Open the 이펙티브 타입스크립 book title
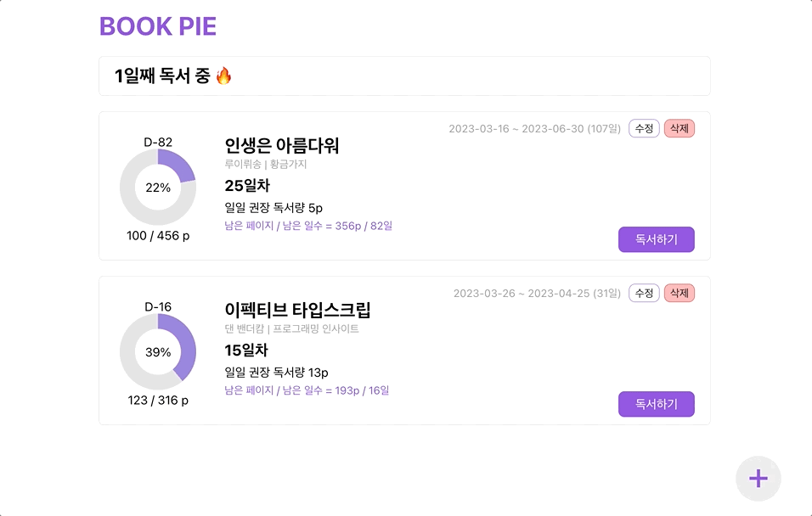Image resolution: width=812 pixels, height=516 pixels. pyautogui.click(x=297, y=310)
